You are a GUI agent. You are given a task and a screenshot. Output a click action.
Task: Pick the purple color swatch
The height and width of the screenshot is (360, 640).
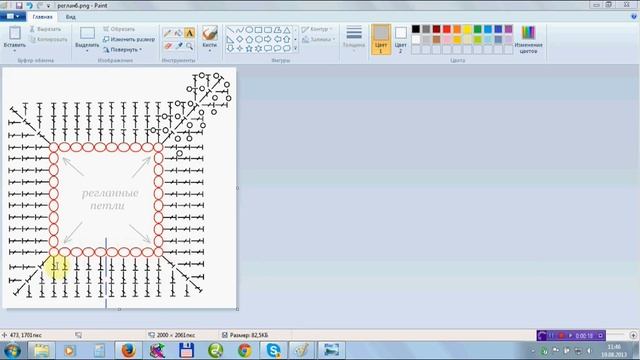(508, 29)
